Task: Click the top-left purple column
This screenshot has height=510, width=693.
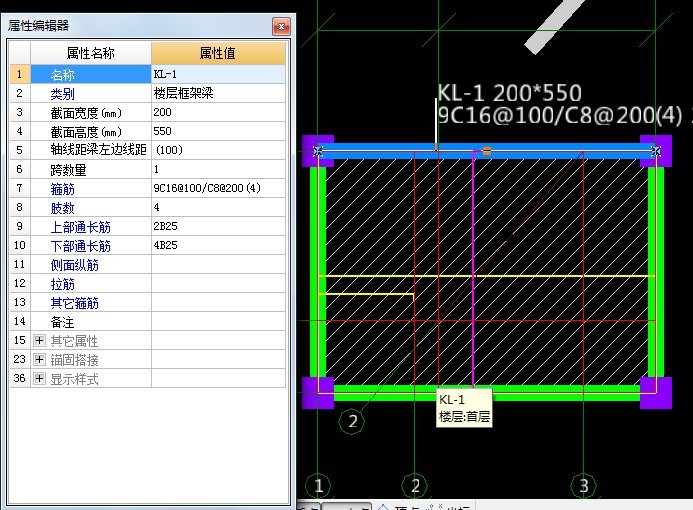Action: coord(318,151)
